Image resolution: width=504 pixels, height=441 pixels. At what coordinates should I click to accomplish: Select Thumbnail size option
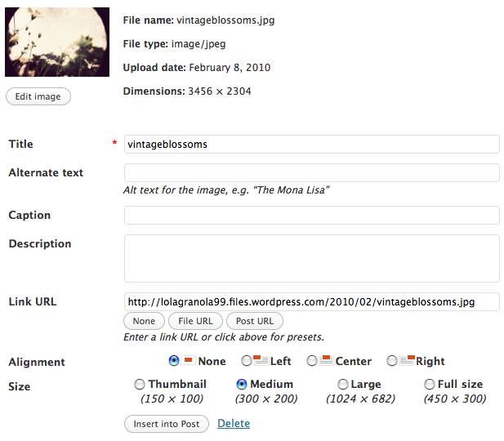(140, 384)
